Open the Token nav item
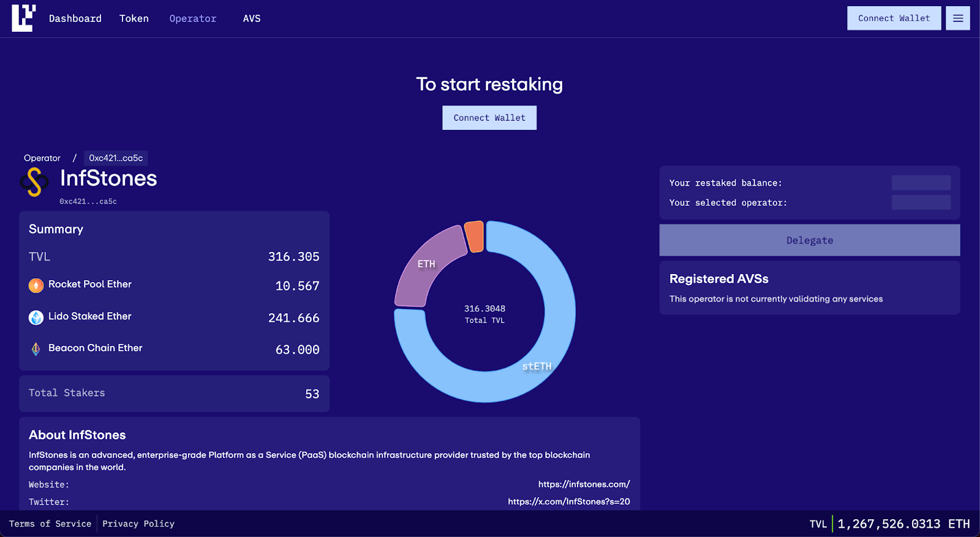Viewport: 980px width, 537px height. click(x=134, y=18)
